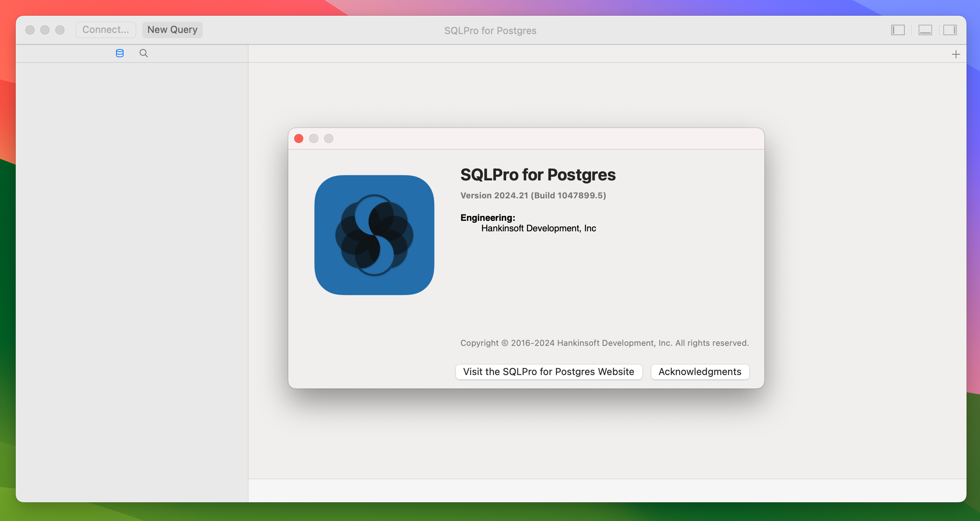This screenshot has height=521, width=980.
Task: Open the Acknowledgments dialog
Action: click(700, 371)
